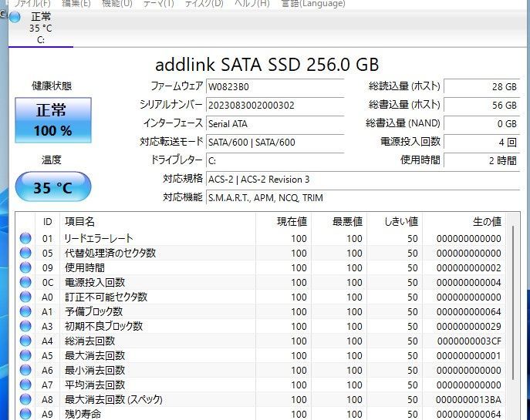Click the status orb for row 0C 電源投入回数
530x420 pixels.
25,282
